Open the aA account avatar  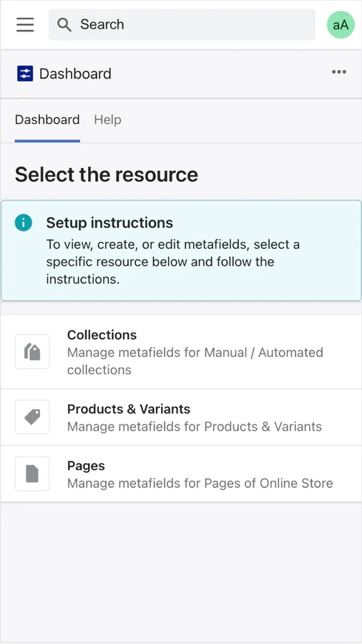click(x=341, y=24)
